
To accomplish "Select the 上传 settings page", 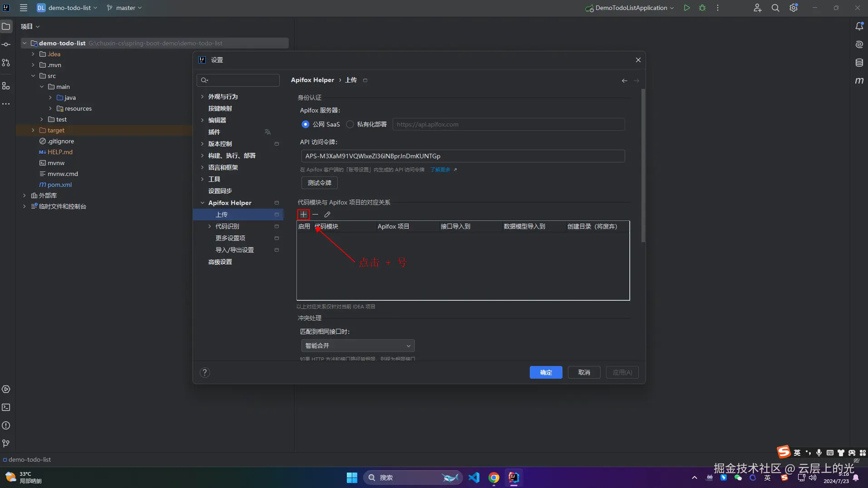I will pyautogui.click(x=238, y=215).
